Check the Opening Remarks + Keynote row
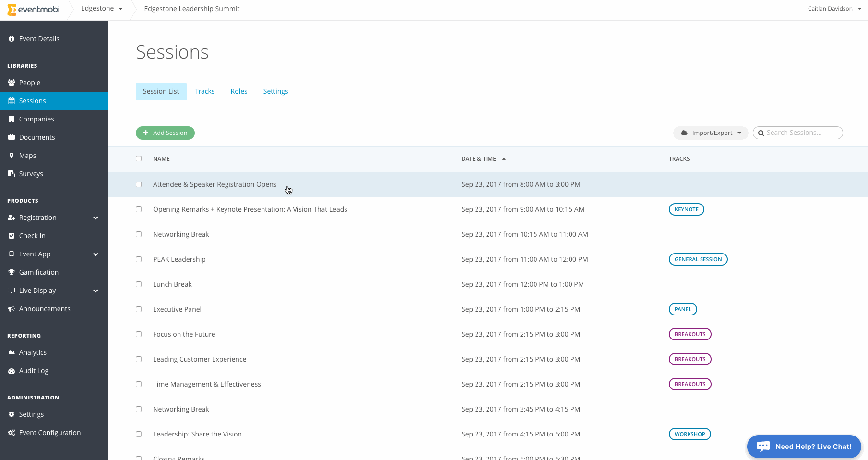Viewport: 868px width, 460px height. click(x=139, y=209)
